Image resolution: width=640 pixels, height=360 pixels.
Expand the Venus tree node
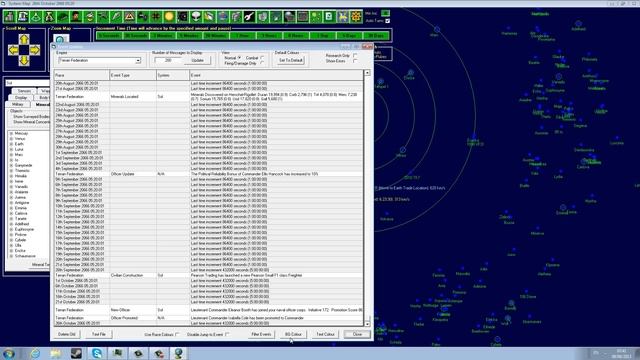[x=11, y=139]
